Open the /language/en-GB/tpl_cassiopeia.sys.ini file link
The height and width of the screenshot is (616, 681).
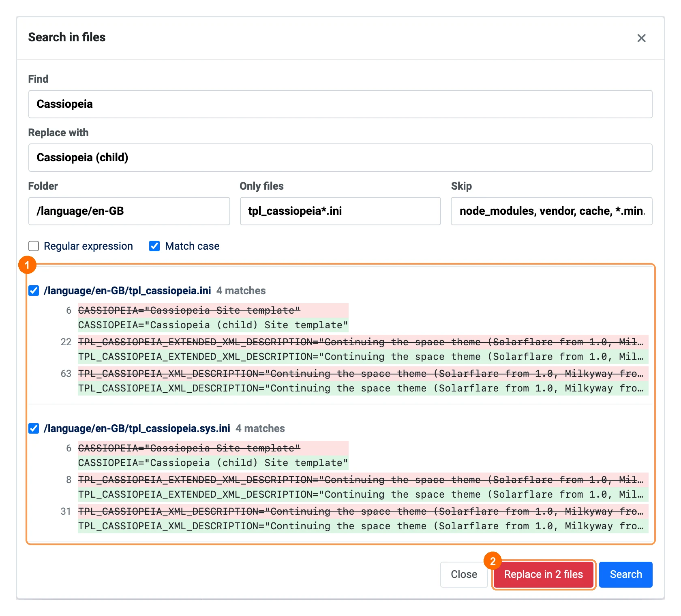(137, 428)
